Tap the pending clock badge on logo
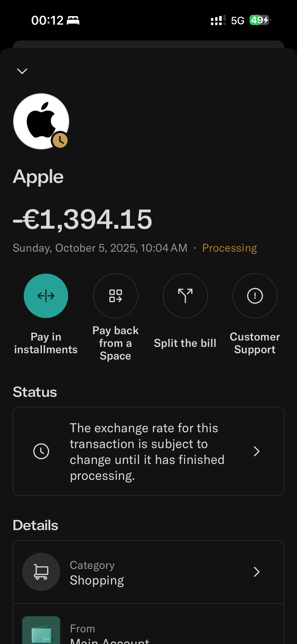This screenshot has height=644, width=297. 60,140
